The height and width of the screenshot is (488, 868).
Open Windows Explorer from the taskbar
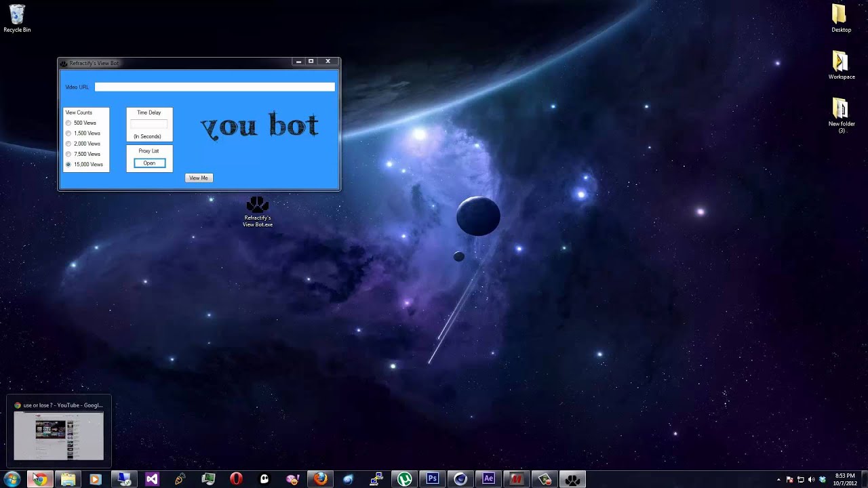click(x=68, y=479)
